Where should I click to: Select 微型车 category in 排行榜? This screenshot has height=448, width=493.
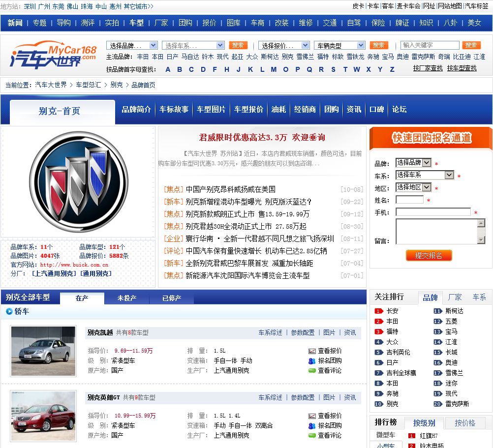point(386,435)
